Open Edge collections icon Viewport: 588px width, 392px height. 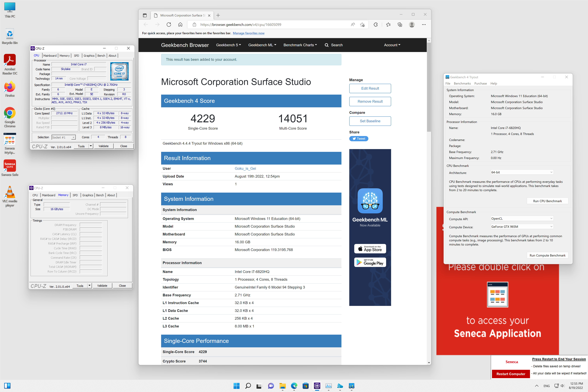(x=400, y=25)
